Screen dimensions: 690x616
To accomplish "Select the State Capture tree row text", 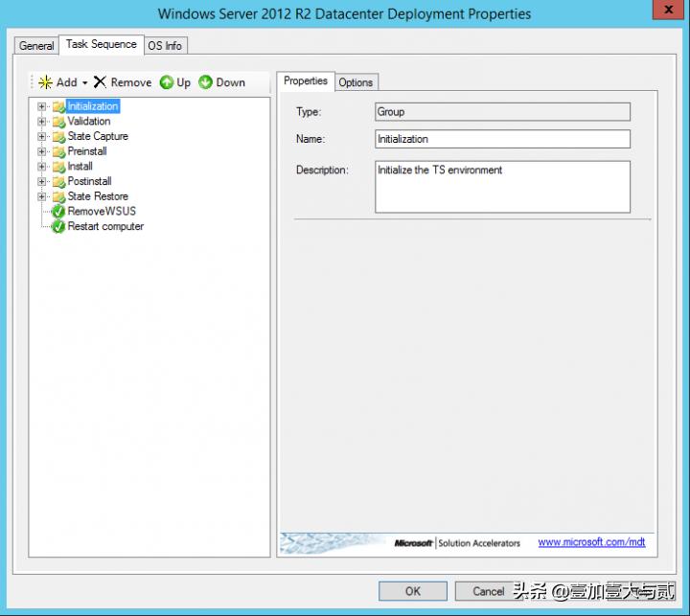I will pyautogui.click(x=98, y=136).
